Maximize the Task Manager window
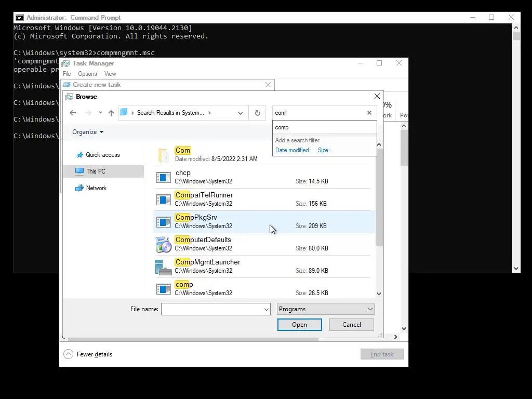532x399 pixels. pyautogui.click(x=379, y=63)
